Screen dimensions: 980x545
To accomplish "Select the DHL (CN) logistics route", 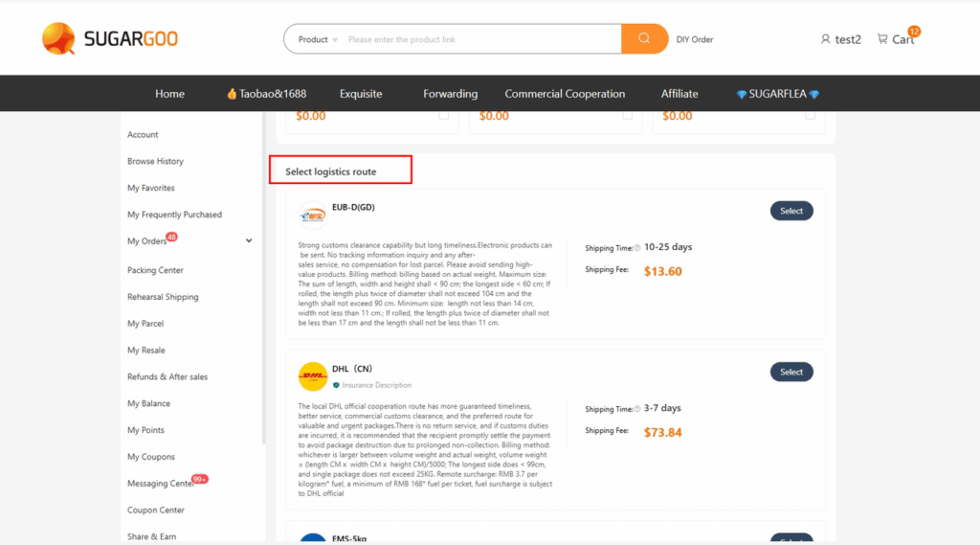I will tap(791, 372).
